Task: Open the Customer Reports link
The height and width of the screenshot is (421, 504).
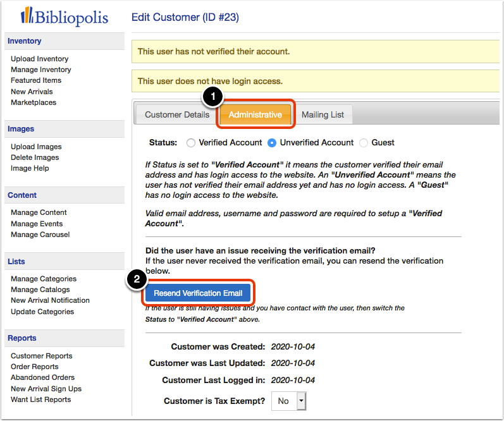Action: 42,356
